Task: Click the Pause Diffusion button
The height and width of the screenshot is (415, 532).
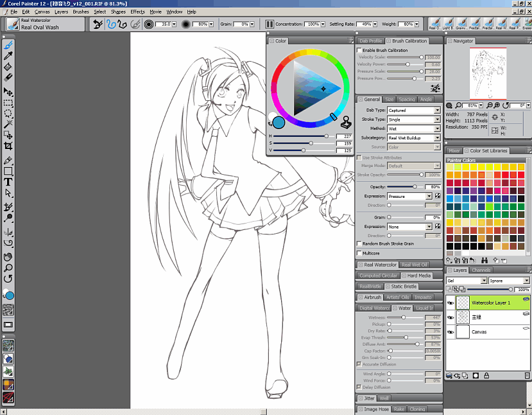Action: (x=270, y=24)
